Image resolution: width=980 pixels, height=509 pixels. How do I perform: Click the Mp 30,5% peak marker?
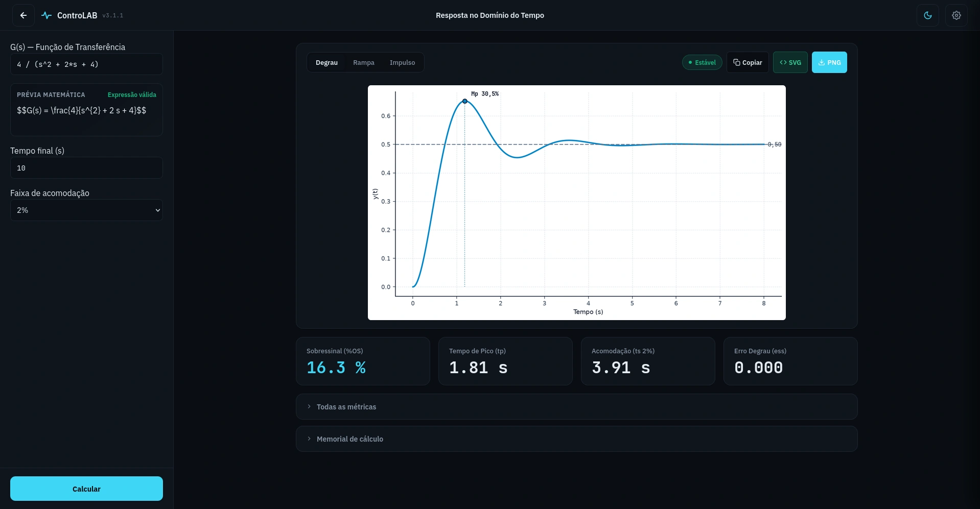tap(464, 101)
